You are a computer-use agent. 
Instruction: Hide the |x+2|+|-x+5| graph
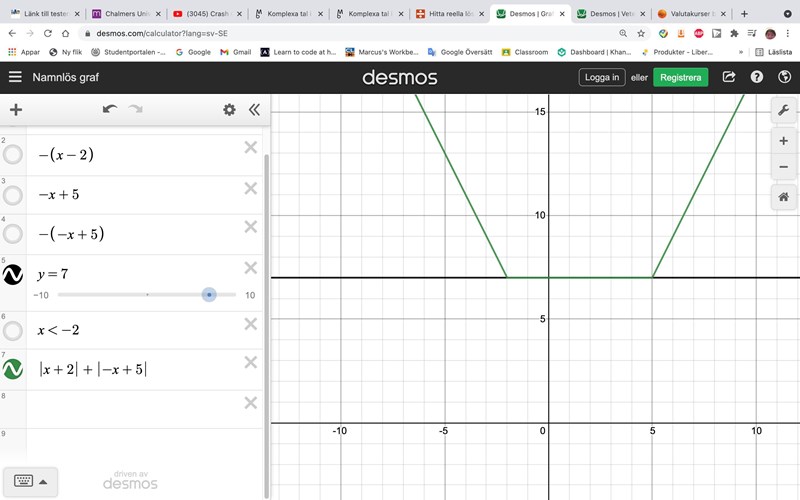point(13,369)
